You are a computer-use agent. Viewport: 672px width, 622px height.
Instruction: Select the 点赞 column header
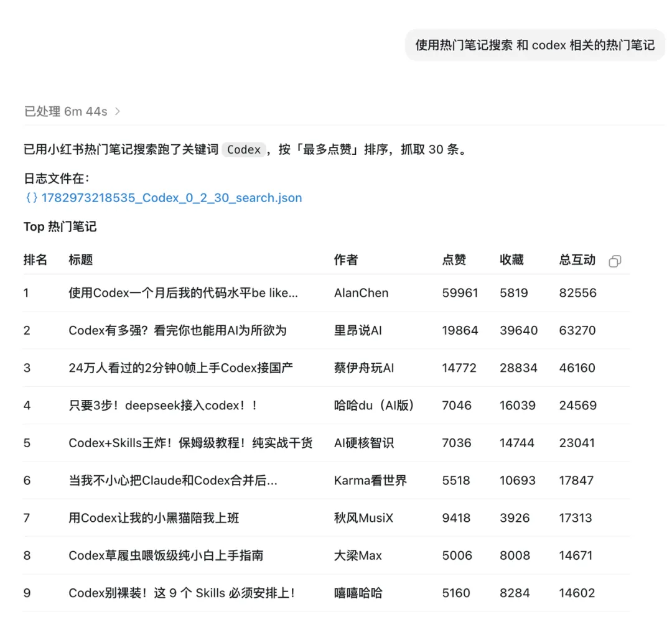click(x=454, y=259)
